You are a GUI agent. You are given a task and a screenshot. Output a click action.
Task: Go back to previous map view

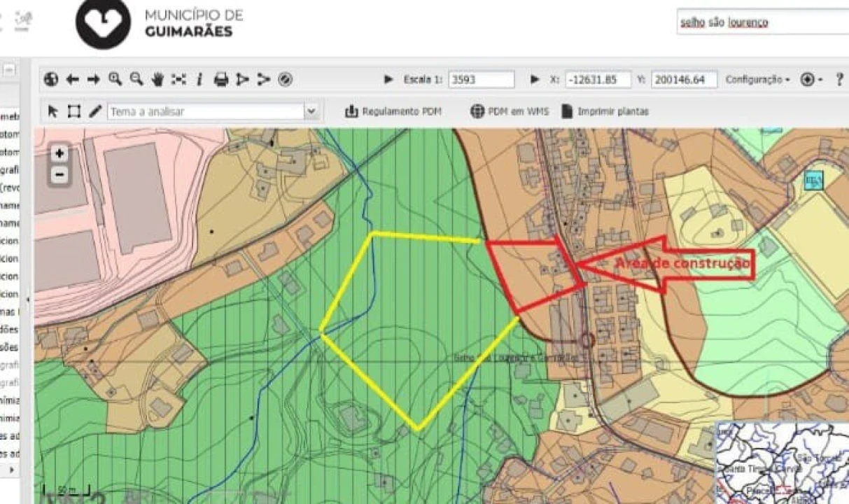pos(71,79)
